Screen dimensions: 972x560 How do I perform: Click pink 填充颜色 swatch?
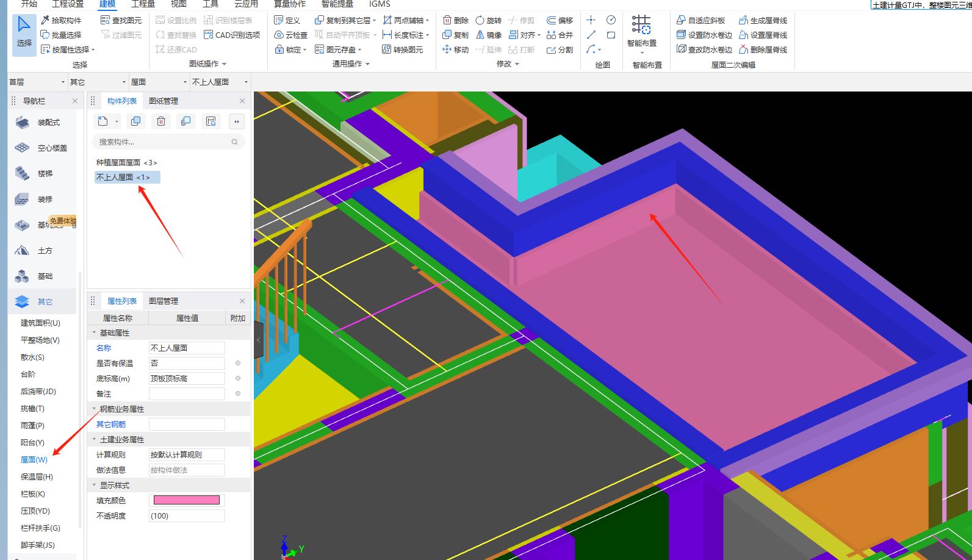click(187, 500)
